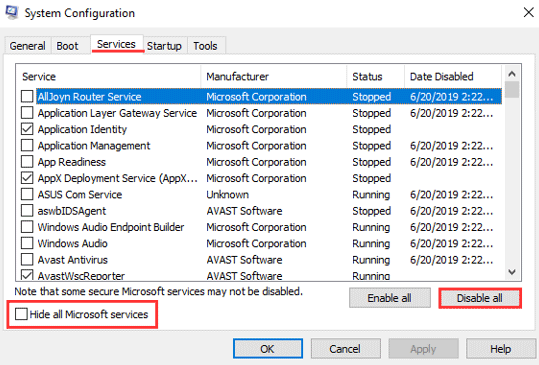The width and height of the screenshot is (539, 365).
Task: Click date disabled of App Readiness row
Action: (x=451, y=162)
